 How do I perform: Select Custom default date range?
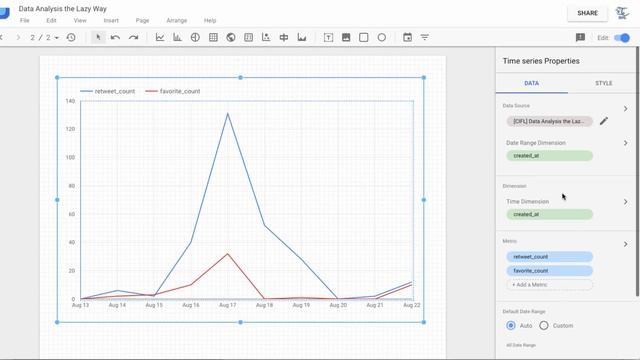[544, 325]
